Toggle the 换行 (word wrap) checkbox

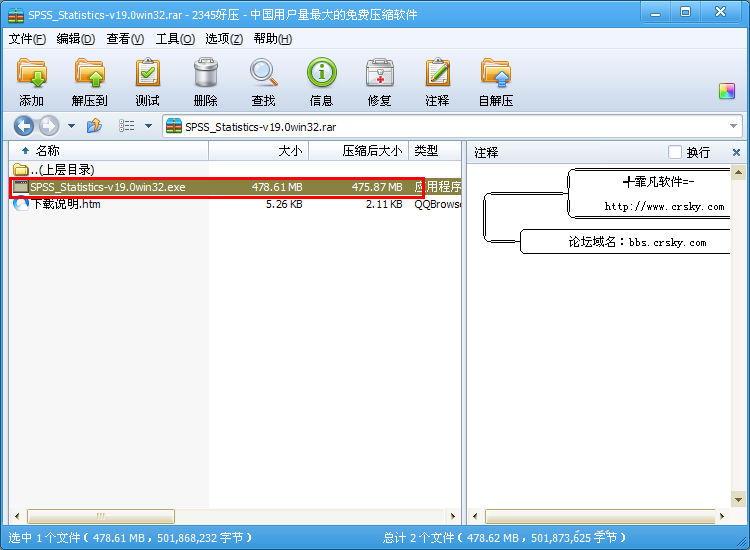675,152
